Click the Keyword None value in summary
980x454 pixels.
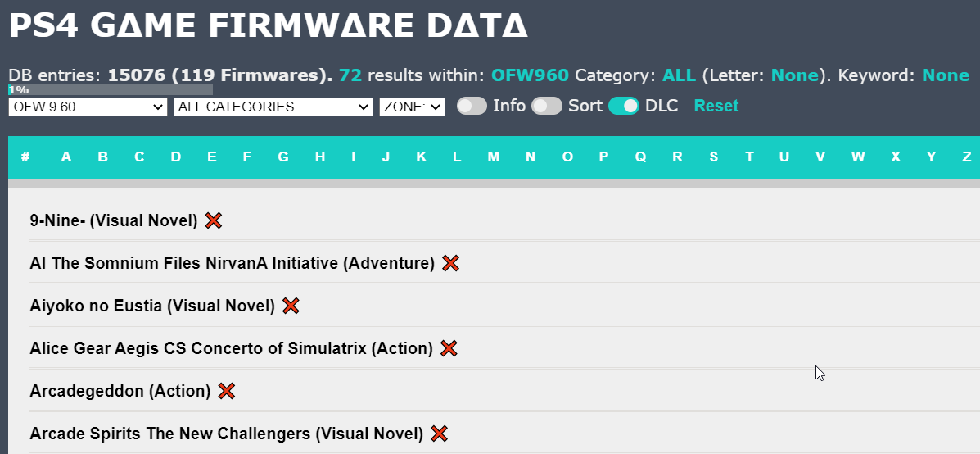click(x=946, y=75)
